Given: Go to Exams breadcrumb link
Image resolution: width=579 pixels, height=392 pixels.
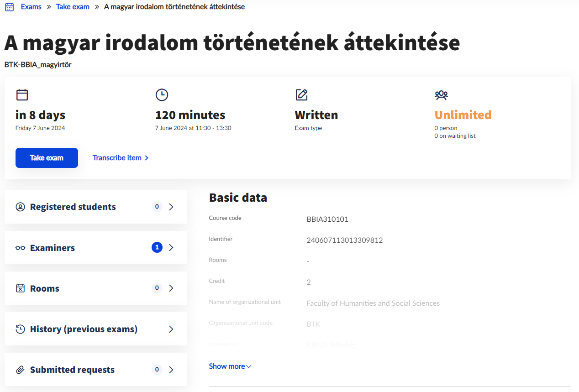Looking at the screenshot, I should (31, 7).
